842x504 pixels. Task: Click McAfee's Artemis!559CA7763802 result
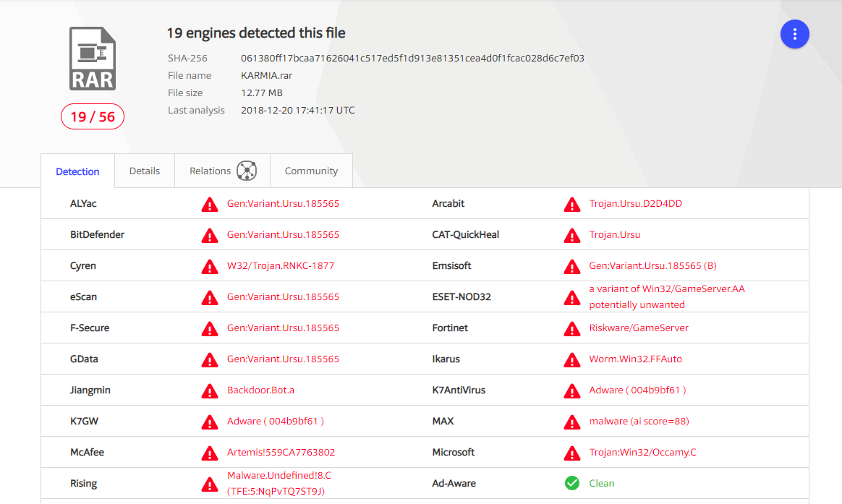(281, 453)
